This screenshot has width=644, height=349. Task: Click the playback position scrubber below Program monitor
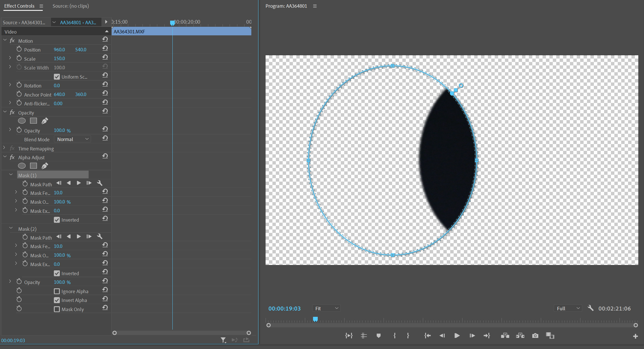coord(315,319)
